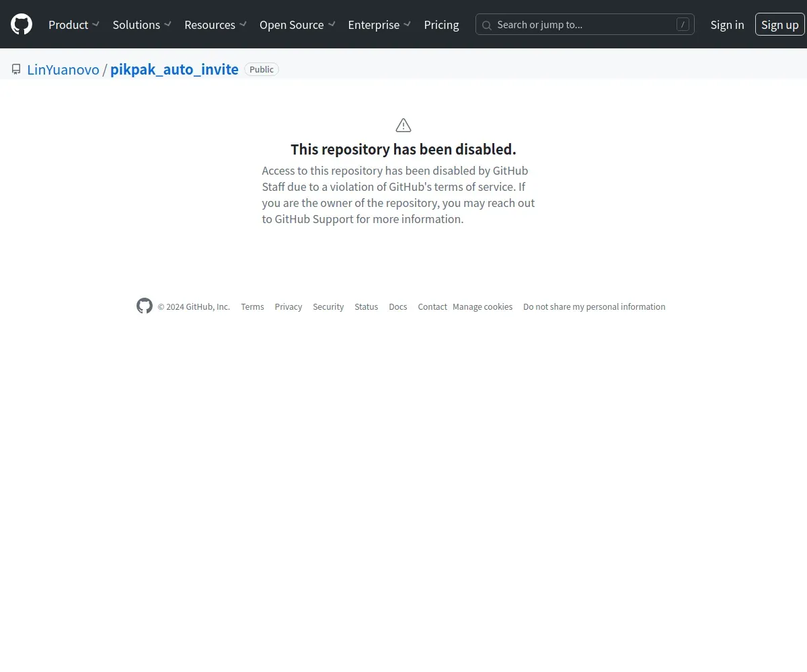Click the Sign up button
This screenshot has height=672, width=807.
tap(780, 25)
